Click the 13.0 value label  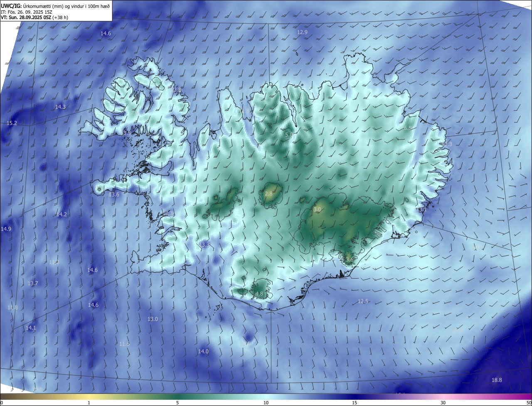pos(153,319)
